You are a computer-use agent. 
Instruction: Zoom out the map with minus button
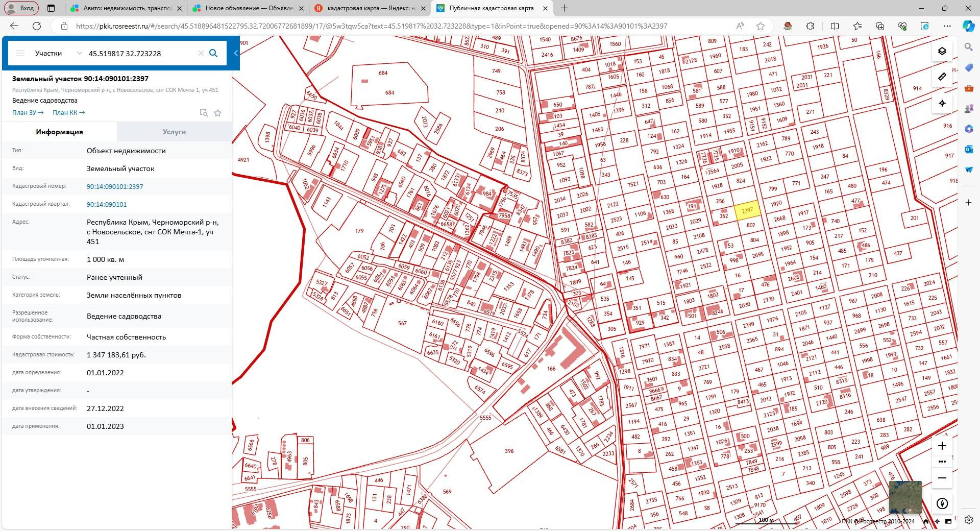pos(942,478)
